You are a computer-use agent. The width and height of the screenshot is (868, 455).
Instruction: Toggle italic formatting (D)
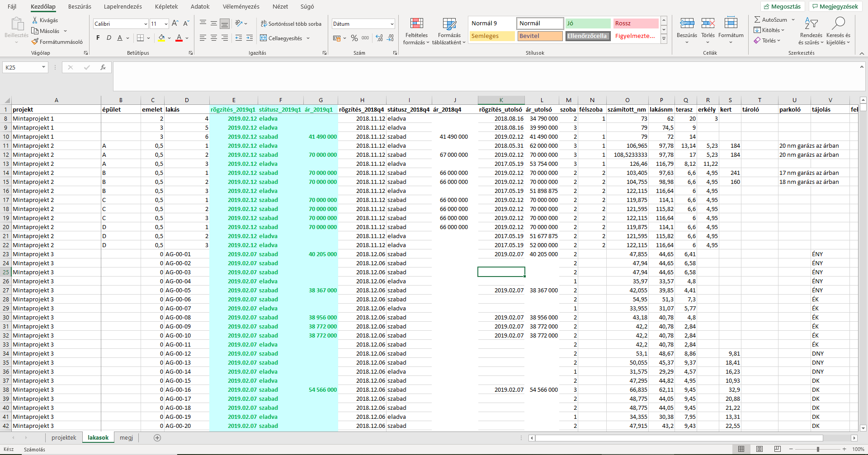point(109,38)
